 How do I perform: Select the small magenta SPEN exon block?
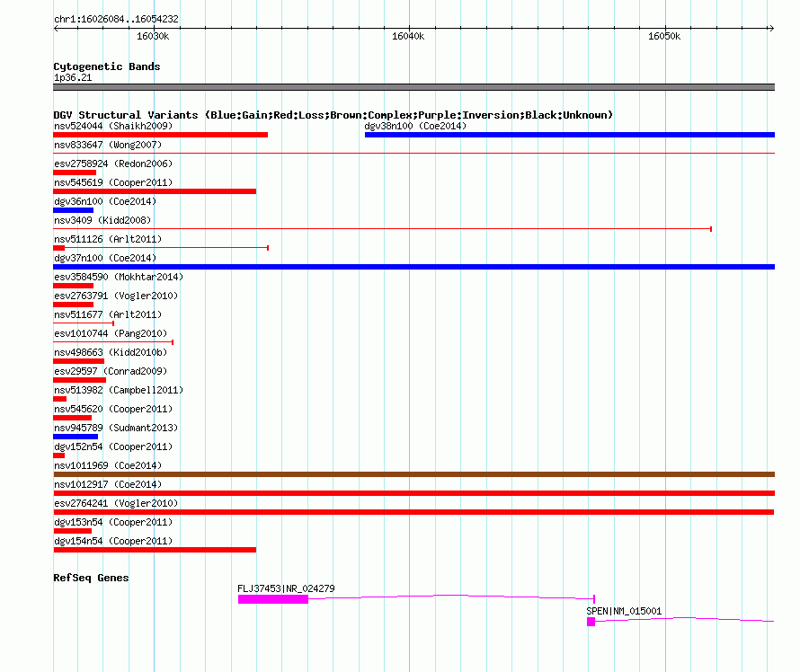click(591, 622)
